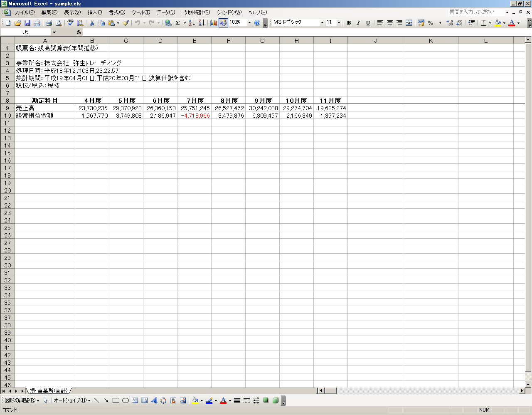Click the Merge and Center icon

(409, 23)
